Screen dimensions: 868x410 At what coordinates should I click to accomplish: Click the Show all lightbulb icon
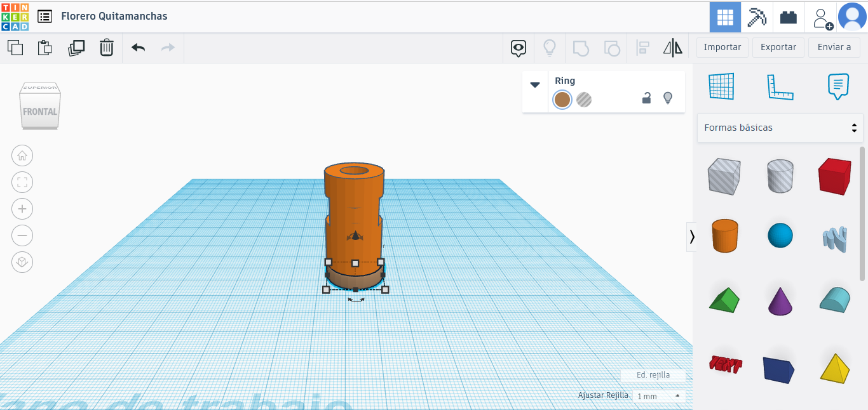550,48
